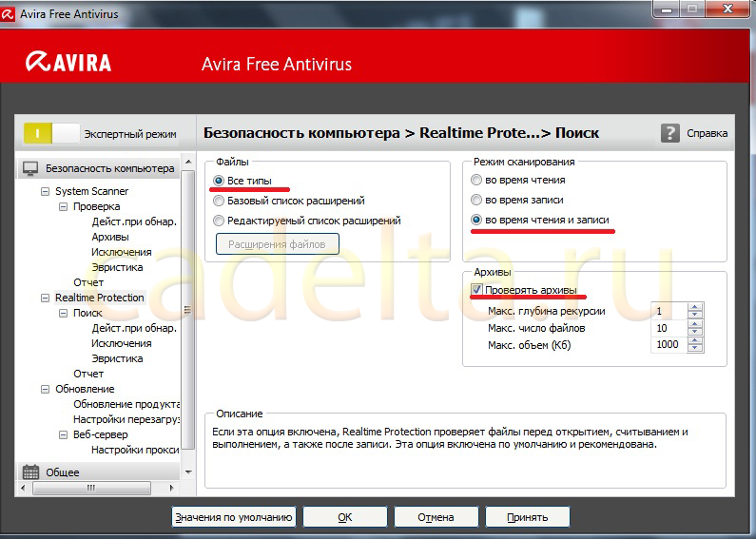This screenshot has height=539, width=756.
Task: Decrease Макс. число файлов value
Action: (695, 332)
